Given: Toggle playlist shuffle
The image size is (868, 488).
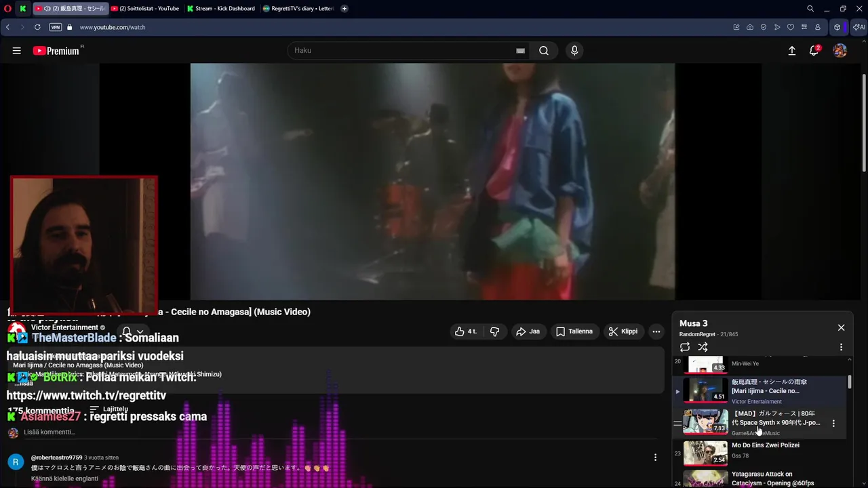Looking at the screenshot, I should click(703, 347).
